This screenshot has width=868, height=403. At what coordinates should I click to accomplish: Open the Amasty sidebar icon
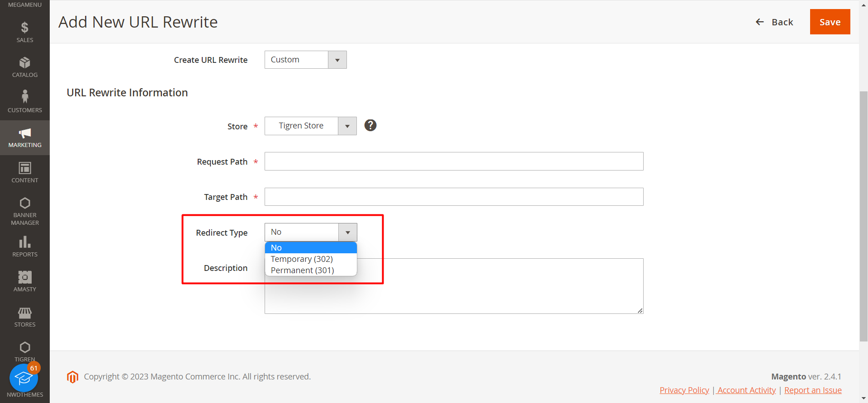[25, 277]
